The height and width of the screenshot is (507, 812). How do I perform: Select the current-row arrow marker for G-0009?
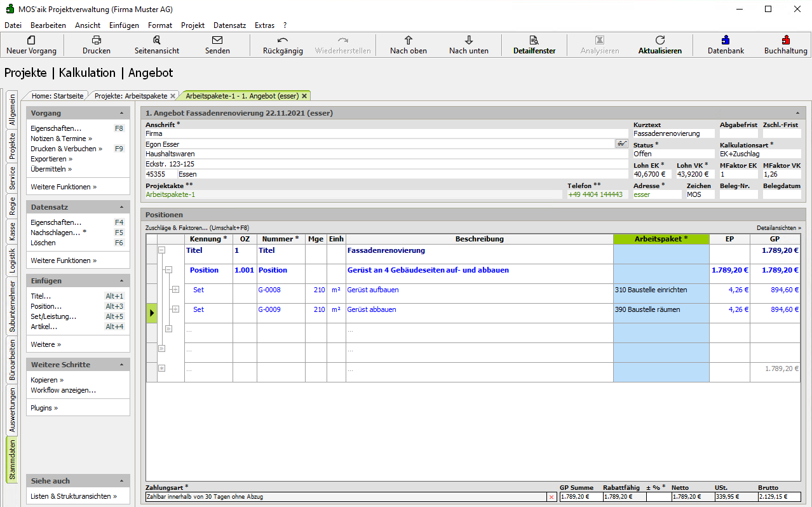pos(152,313)
